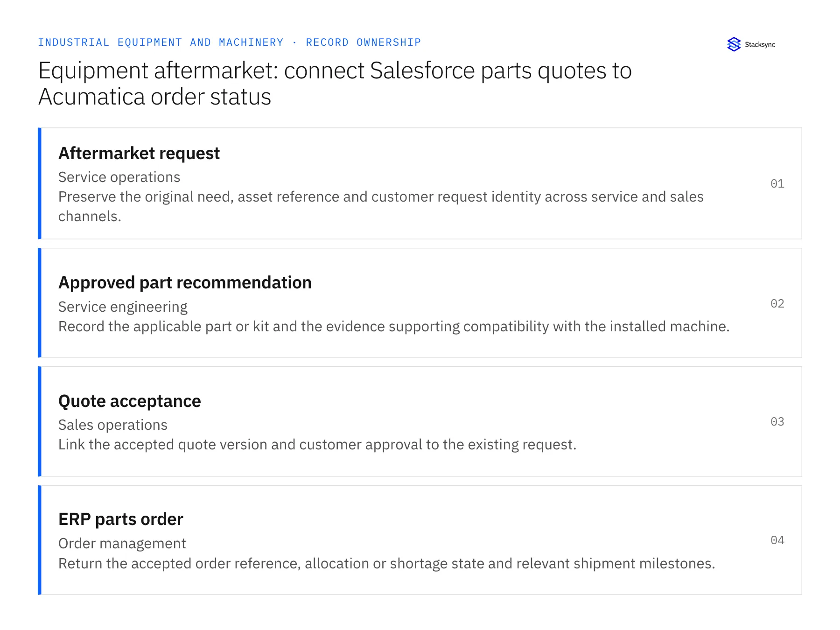Viewport: 840px width, 630px height.
Task: Select the 'Approved part recommendation' heading
Action: click(x=185, y=283)
